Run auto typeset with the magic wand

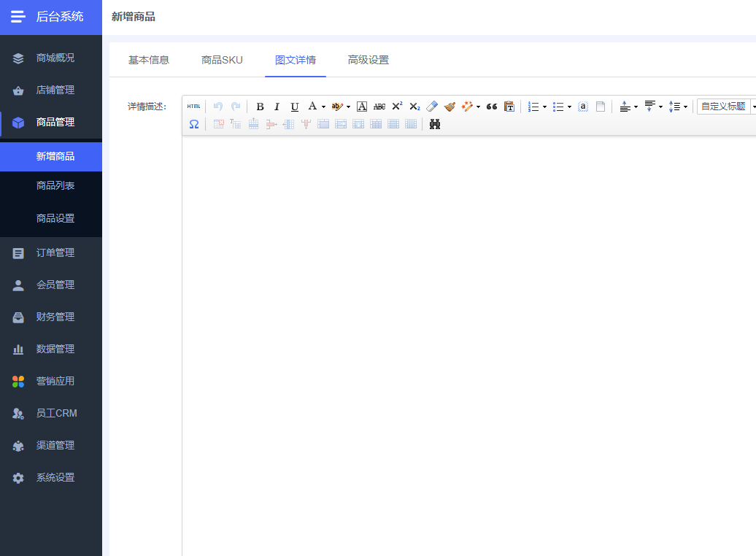(467, 107)
